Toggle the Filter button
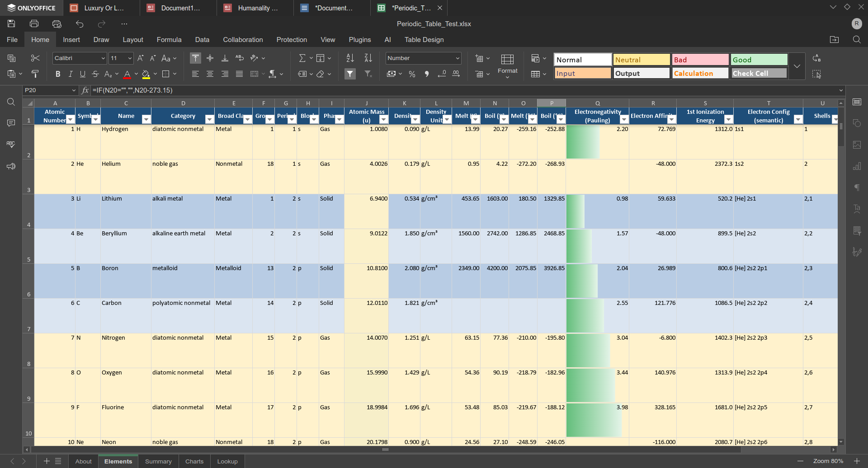The image size is (868, 468). click(x=350, y=74)
